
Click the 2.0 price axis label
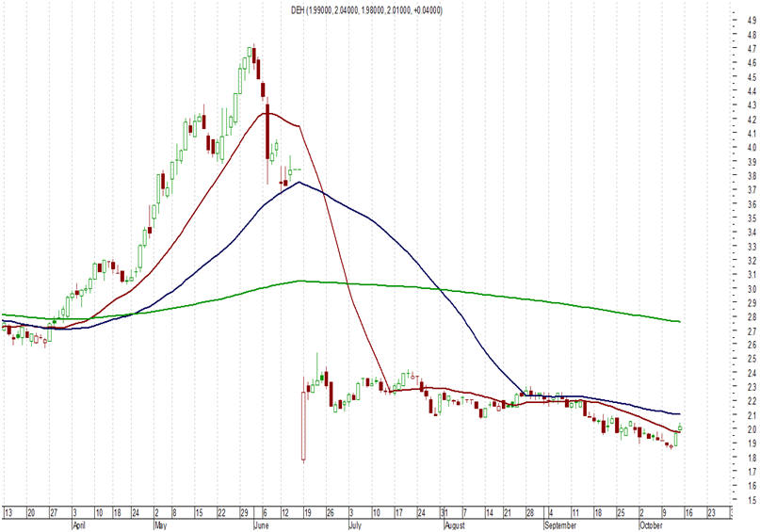(x=752, y=429)
